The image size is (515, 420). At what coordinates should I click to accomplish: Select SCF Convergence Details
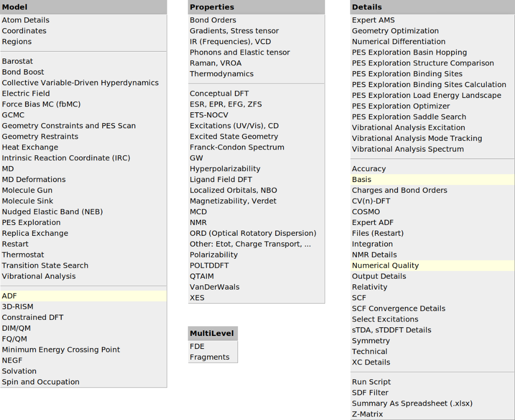(398, 308)
